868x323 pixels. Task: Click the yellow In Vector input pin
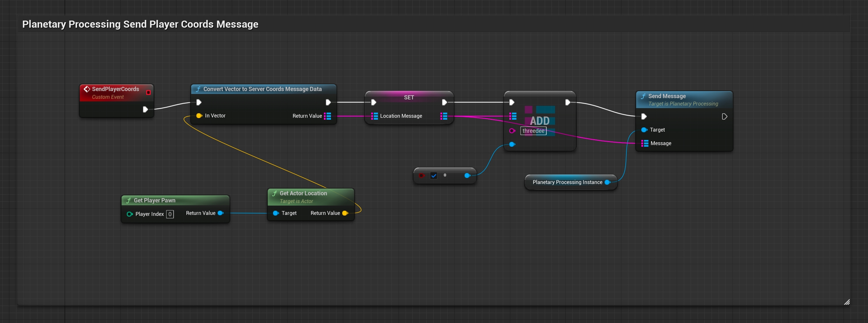tap(199, 116)
